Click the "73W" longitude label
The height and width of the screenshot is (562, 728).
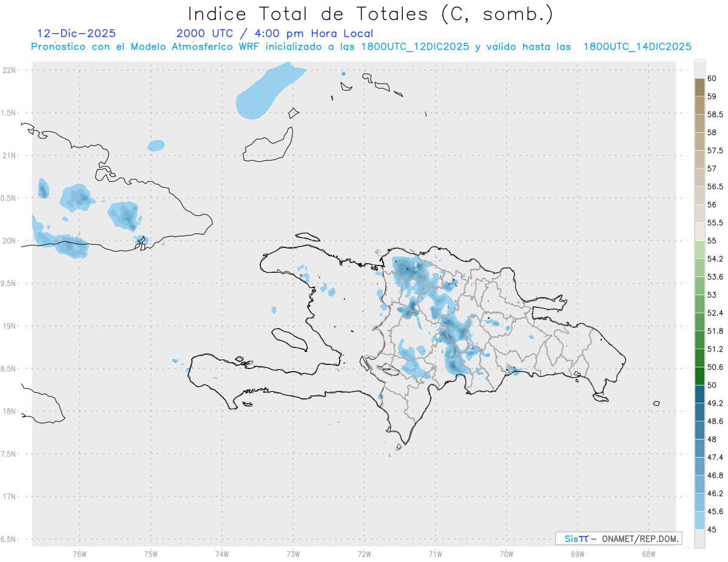click(x=293, y=554)
